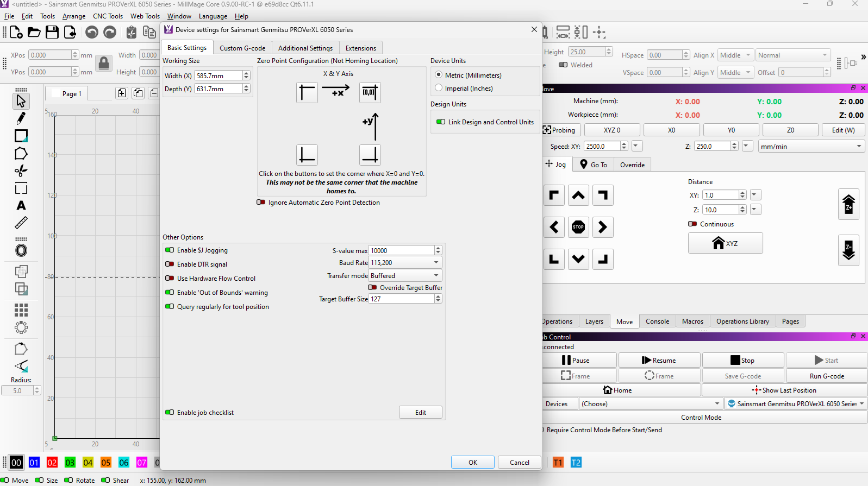Open the Normal font style dropdown

(x=794, y=55)
